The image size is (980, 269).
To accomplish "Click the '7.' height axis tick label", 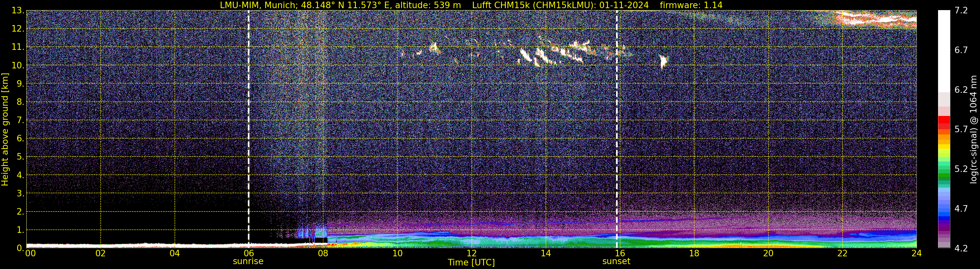I will (20, 120).
